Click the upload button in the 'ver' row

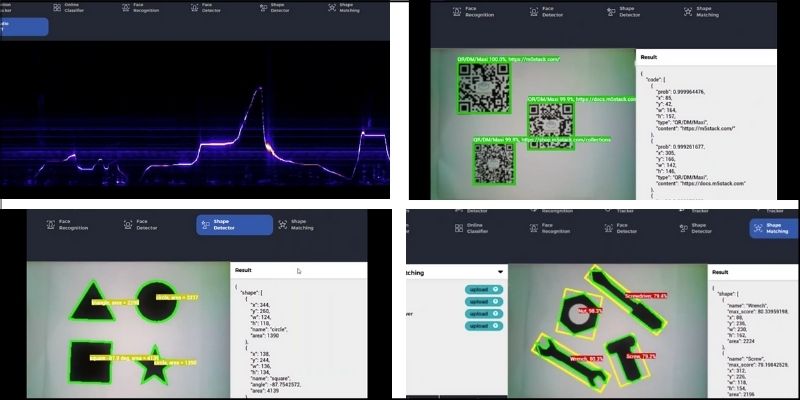pos(484,313)
